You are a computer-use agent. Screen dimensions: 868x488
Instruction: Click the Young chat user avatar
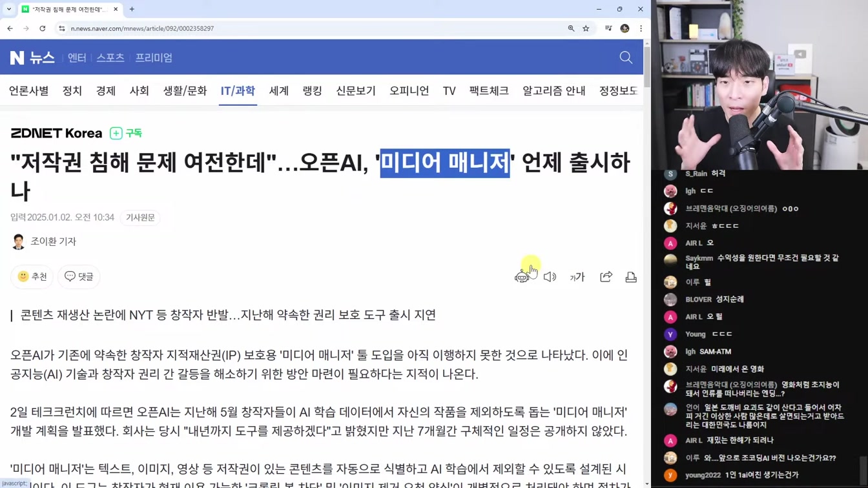tap(670, 334)
